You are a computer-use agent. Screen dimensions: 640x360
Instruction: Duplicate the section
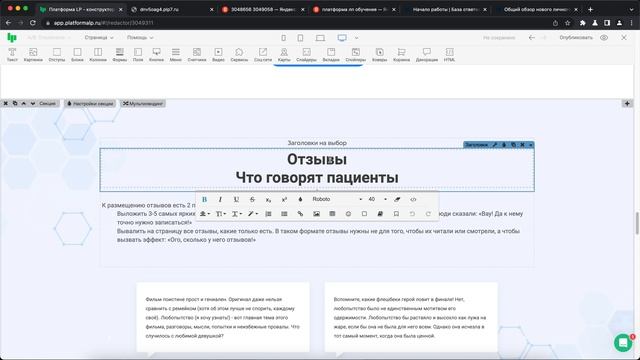(15, 104)
